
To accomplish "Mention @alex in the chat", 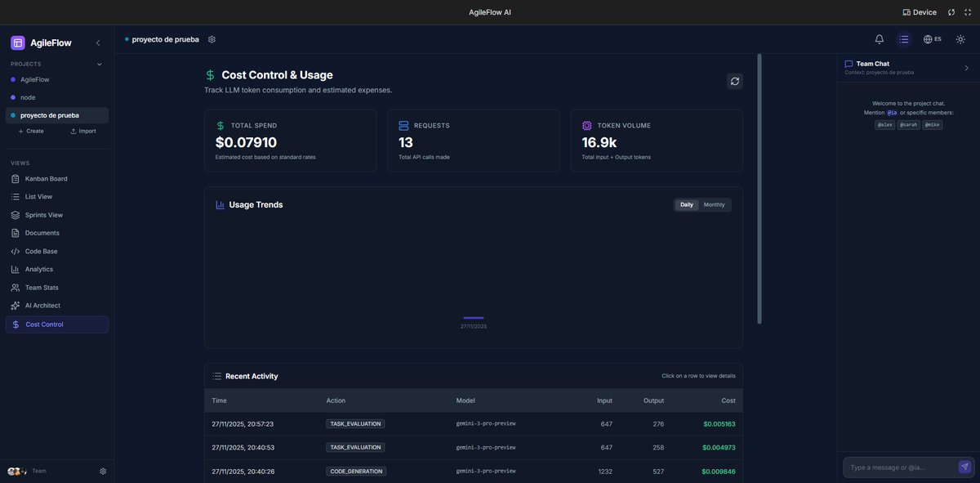I will 885,125.
